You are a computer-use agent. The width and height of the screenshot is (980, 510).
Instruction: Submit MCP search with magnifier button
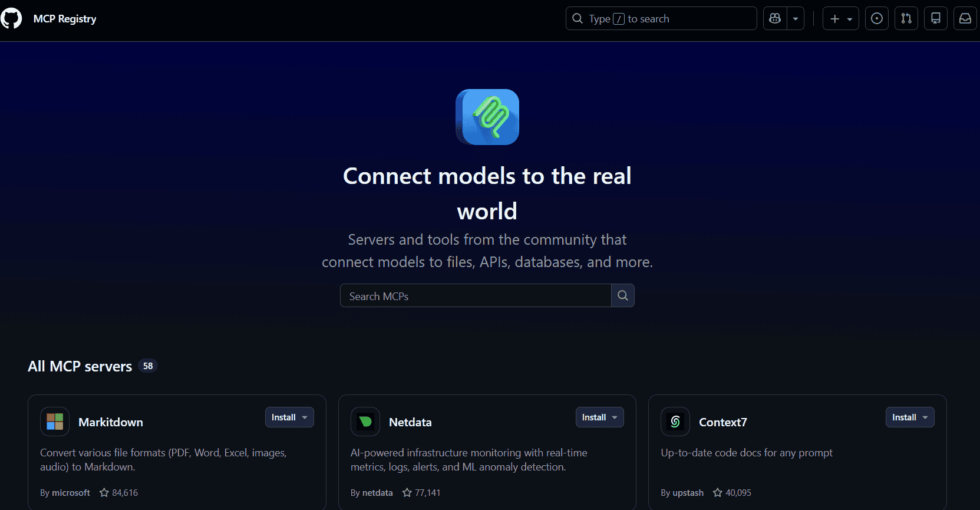623,295
